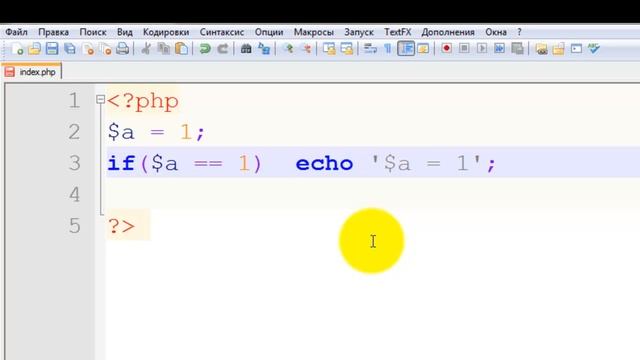Open the Макросы menu

coord(313,32)
